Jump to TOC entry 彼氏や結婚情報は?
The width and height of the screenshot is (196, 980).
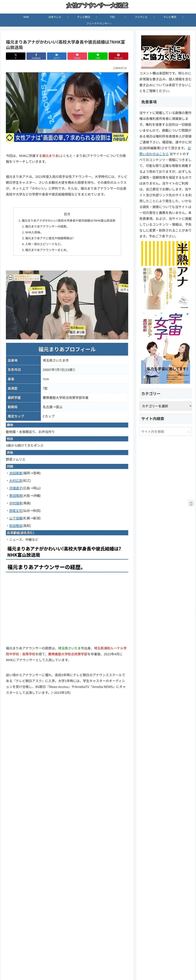(49, 238)
